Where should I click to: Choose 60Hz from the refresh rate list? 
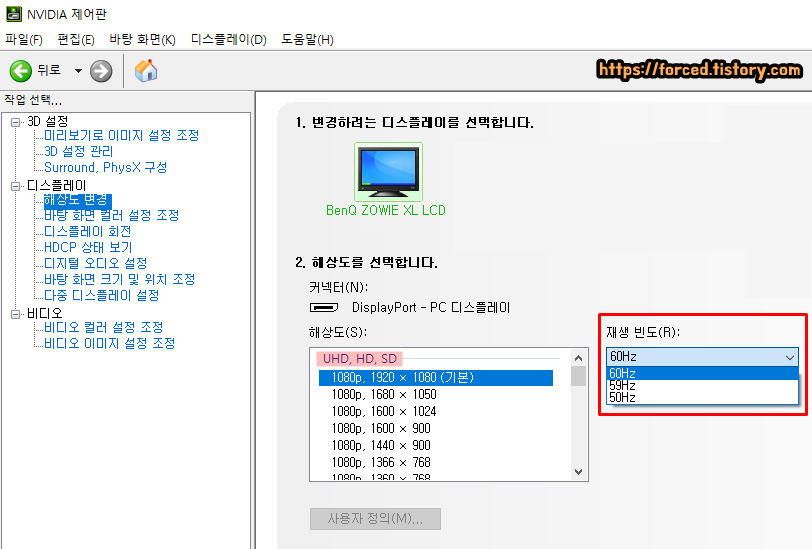pyautogui.click(x=702, y=373)
